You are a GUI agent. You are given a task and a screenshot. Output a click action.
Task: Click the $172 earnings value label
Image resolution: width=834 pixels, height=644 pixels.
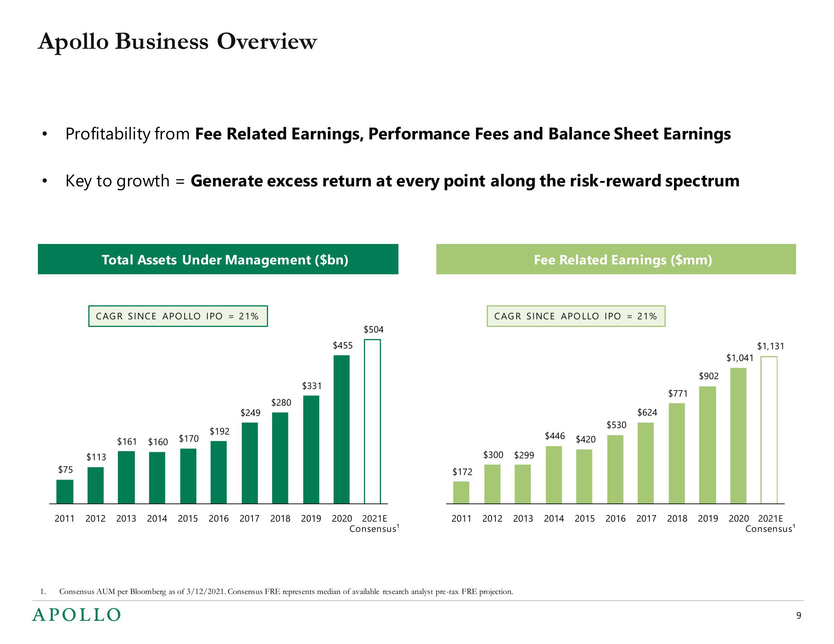[x=462, y=472]
